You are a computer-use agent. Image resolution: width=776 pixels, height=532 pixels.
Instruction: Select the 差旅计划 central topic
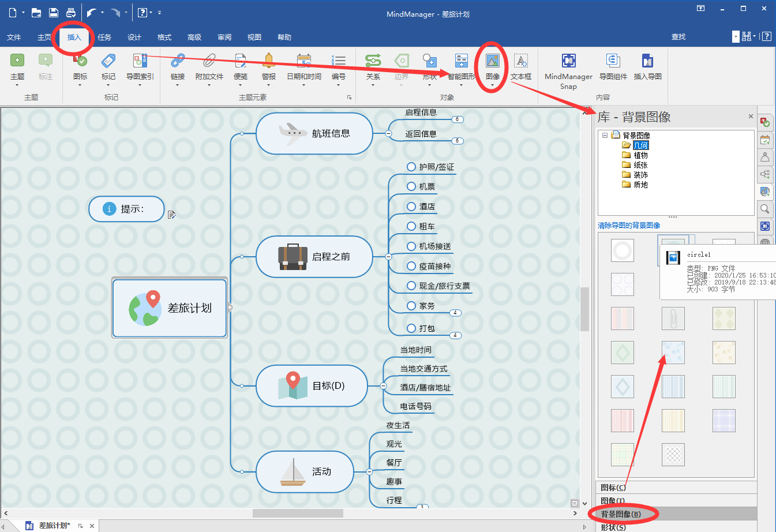(170, 308)
